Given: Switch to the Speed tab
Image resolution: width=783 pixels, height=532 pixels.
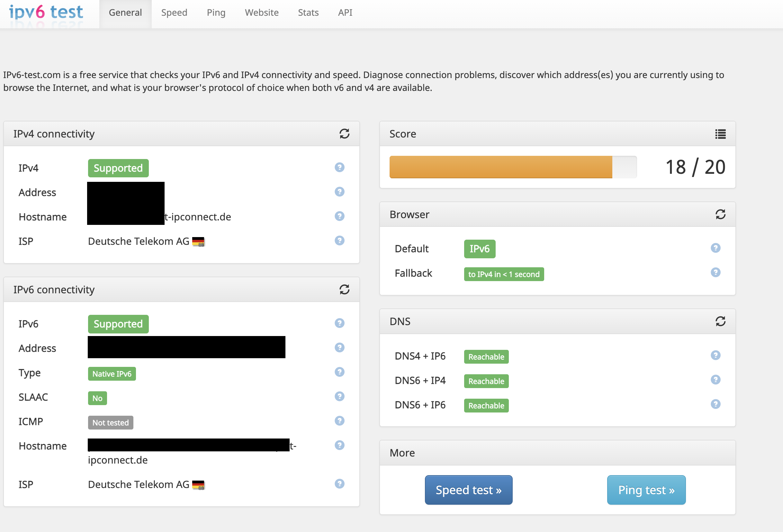Looking at the screenshot, I should (x=174, y=13).
